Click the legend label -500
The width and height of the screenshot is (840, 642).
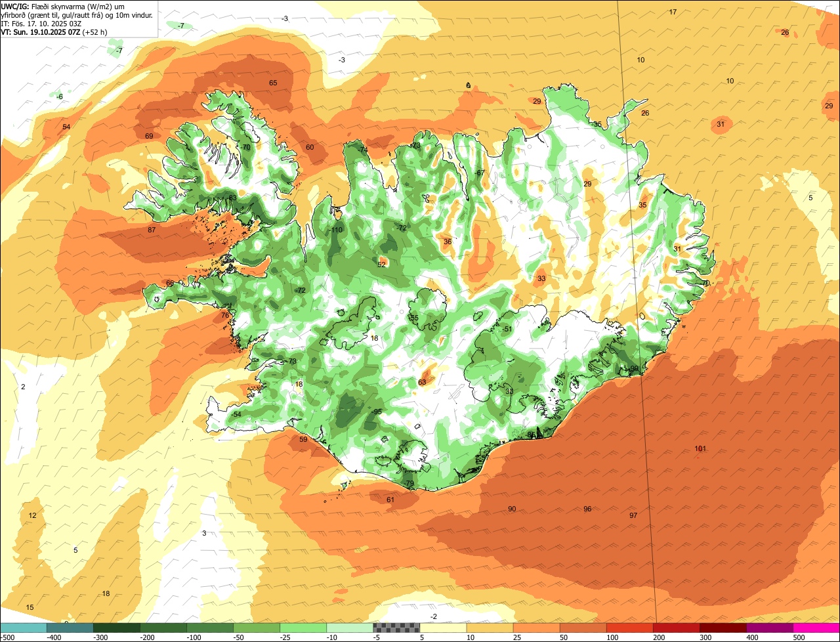tap(7, 637)
